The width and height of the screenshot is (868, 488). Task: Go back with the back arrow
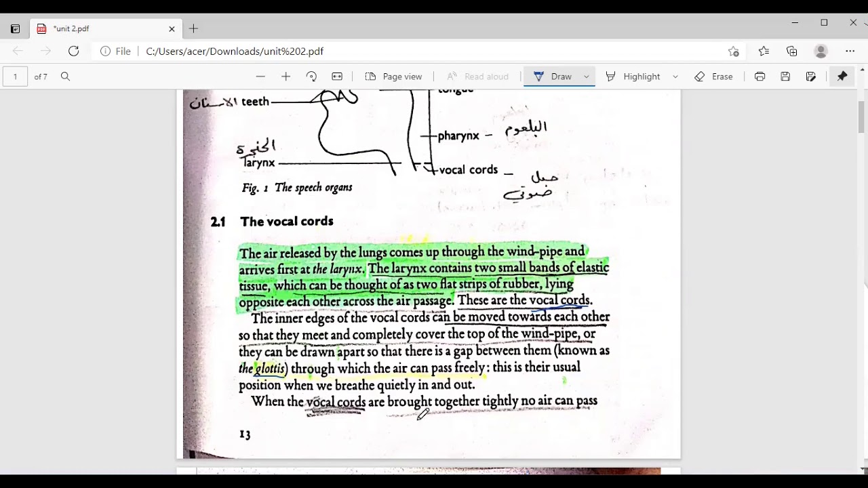coord(18,51)
